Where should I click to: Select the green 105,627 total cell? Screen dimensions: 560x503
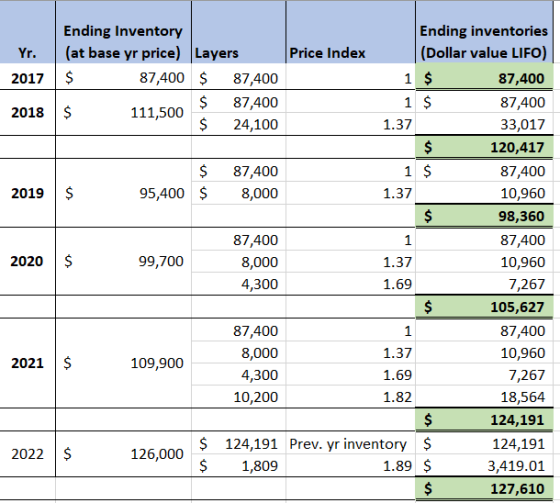tap(484, 307)
